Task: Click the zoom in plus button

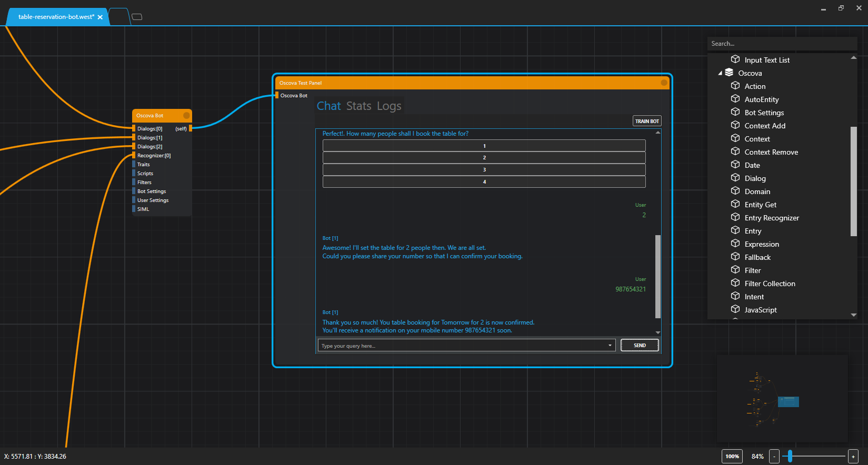Action: pyautogui.click(x=853, y=456)
